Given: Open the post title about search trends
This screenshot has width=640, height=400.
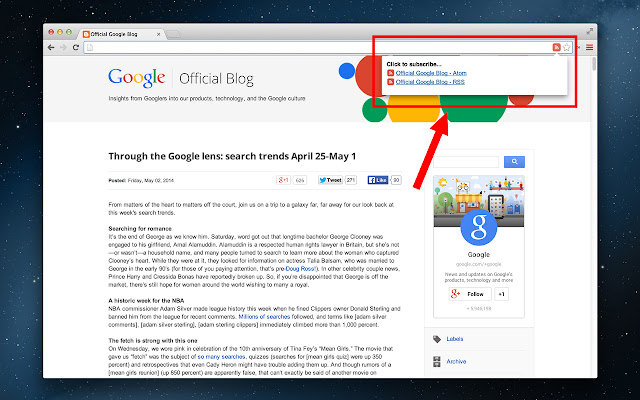Looking at the screenshot, I should (232, 156).
